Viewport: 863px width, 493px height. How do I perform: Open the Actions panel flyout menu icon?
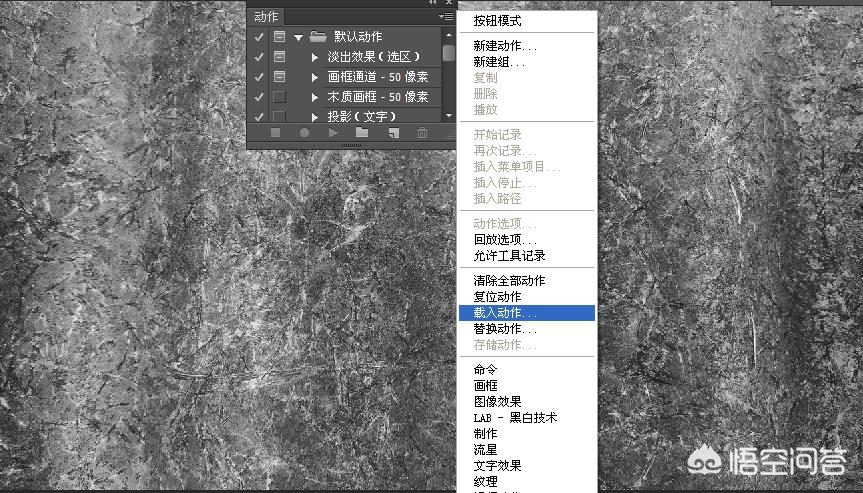pyautogui.click(x=446, y=17)
